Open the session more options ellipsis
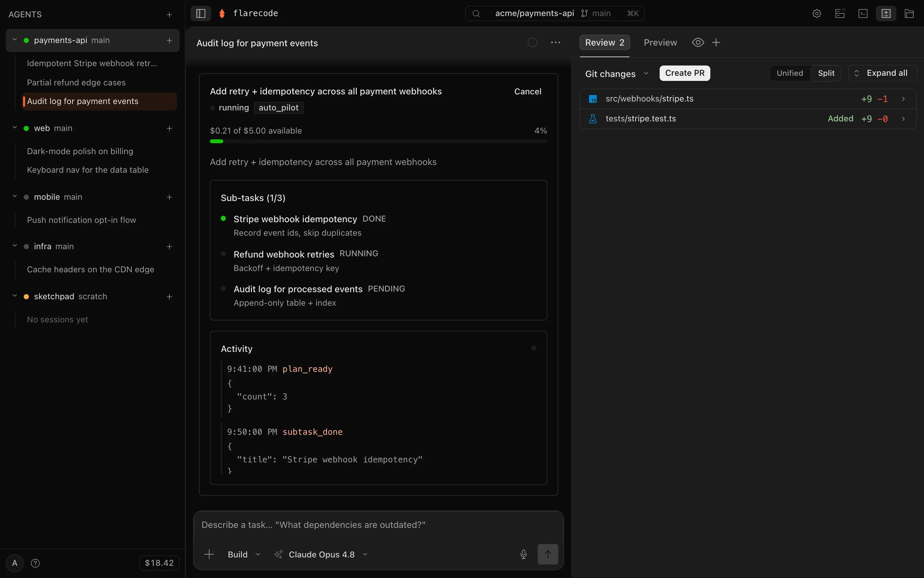The image size is (924, 578). (x=556, y=42)
